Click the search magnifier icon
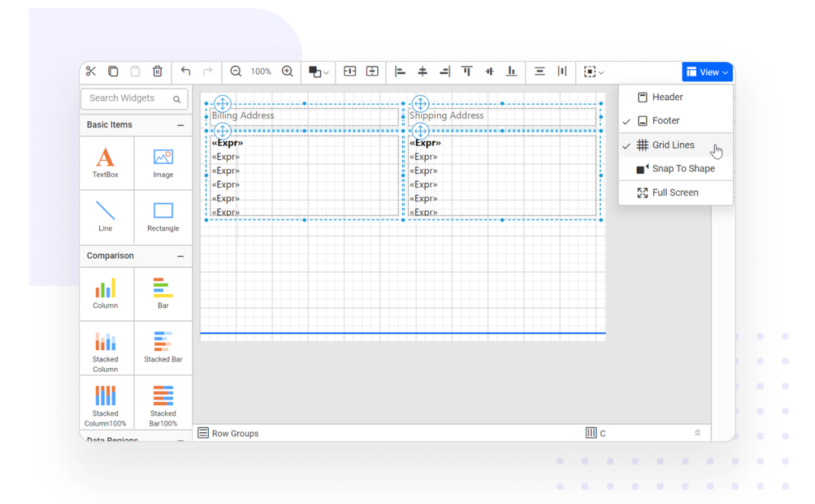Viewport: 815px width, 504px height. (x=177, y=99)
